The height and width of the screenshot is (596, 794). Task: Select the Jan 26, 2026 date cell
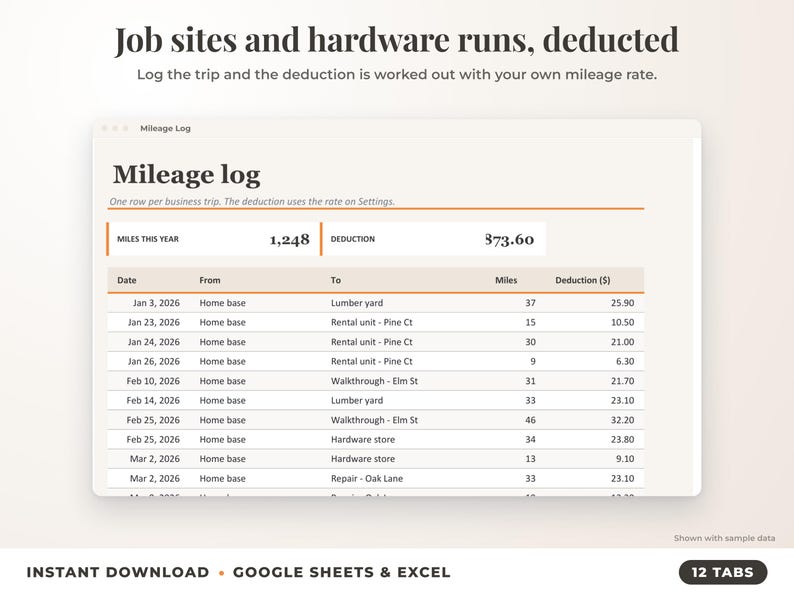point(153,361)
